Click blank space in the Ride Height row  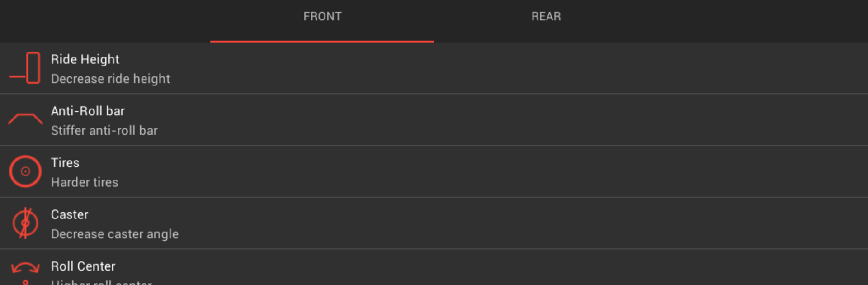click(x=497, y=68)
